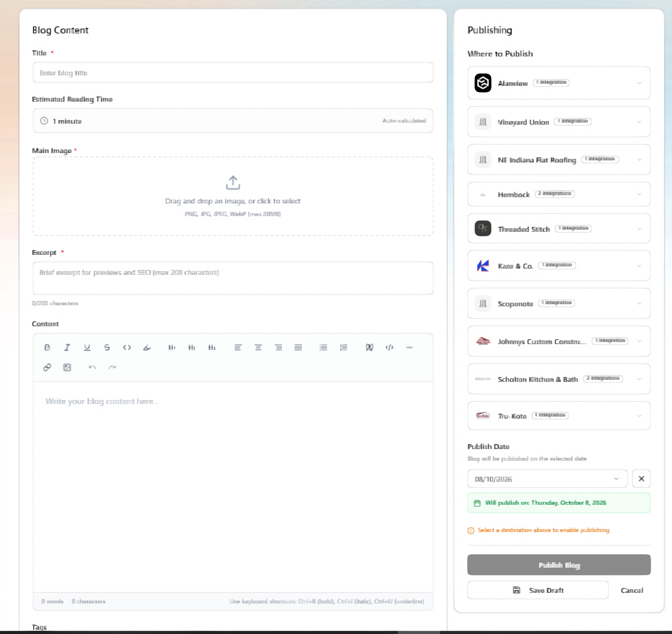Image resolution: width=672 pixels, height=634 pixels.
Task: Expand the Vineyard Union destination
Action: click(639, 122)
